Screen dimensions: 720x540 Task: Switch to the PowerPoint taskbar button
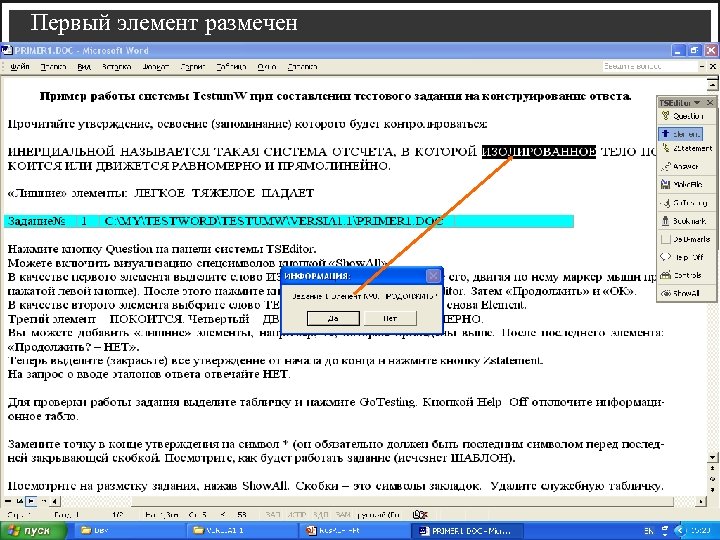pos(352,531)
